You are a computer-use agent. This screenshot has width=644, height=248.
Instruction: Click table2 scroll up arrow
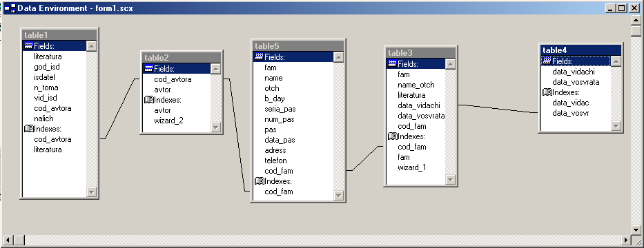point(216,69)
